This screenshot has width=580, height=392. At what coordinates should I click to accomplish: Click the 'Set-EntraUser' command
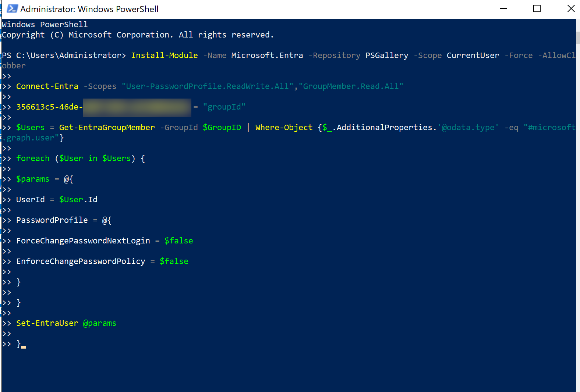[x=47, y=323]
